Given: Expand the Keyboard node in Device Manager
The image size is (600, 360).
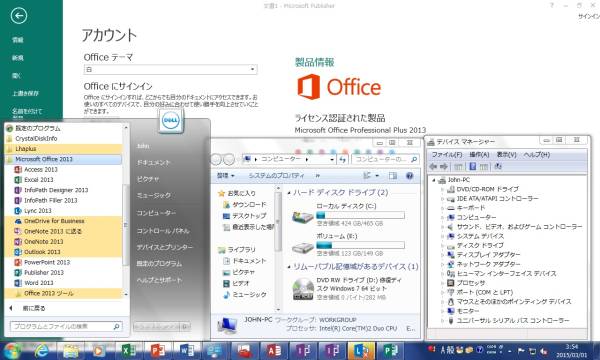Looking at the screenshot, I should (x=442, y=208).
